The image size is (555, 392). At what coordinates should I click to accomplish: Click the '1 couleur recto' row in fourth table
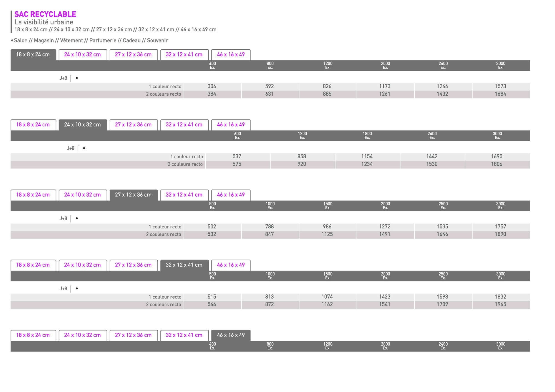point(165,297)
